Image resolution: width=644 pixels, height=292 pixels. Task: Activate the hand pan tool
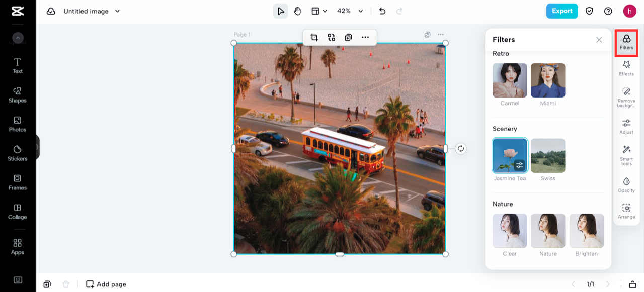tap(297, 11)
